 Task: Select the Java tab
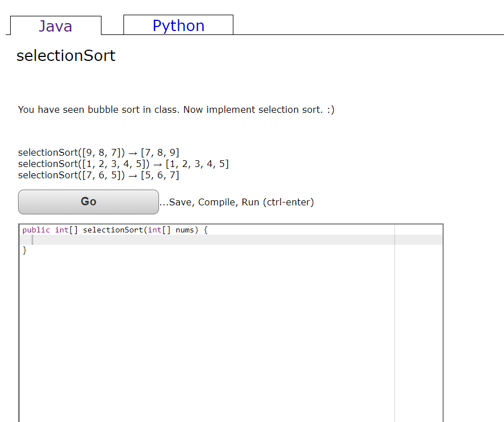pyautogui.click(x=55, y=26)
